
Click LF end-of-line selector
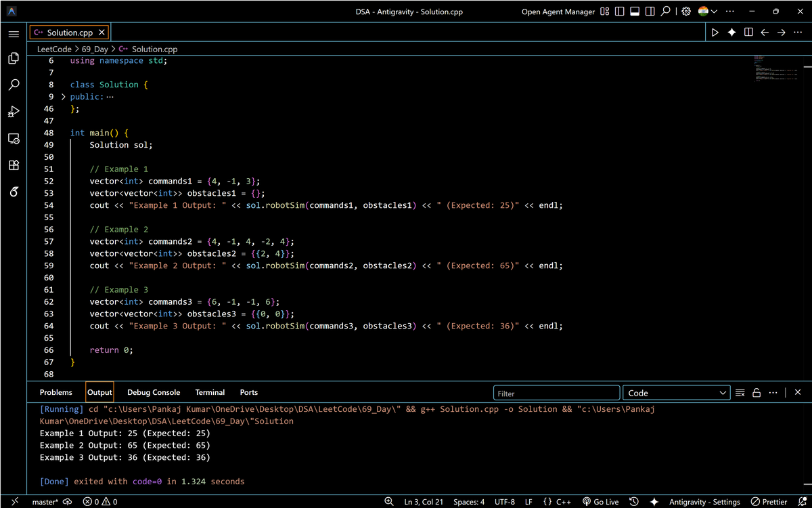pyautogui.click(x=528, y=502)
